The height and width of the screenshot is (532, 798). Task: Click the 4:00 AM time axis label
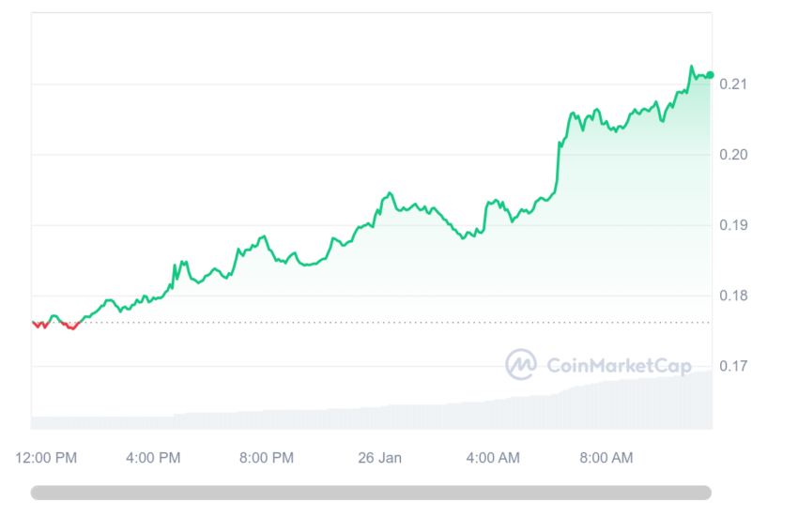coord(493,458)
